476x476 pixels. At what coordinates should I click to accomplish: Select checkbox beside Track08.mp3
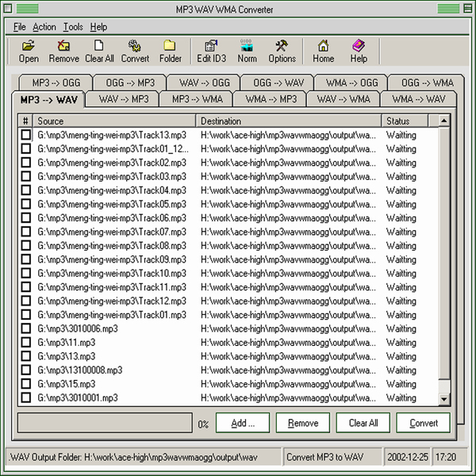pyautogui.click(x=26, y=245)
